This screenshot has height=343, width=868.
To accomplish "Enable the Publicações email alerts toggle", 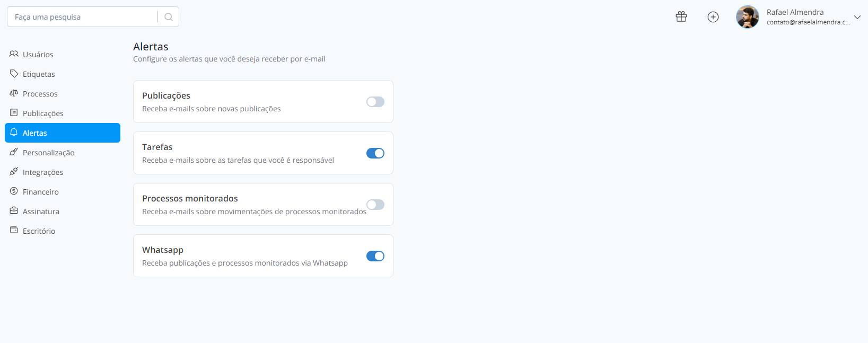I will (375, 102).
